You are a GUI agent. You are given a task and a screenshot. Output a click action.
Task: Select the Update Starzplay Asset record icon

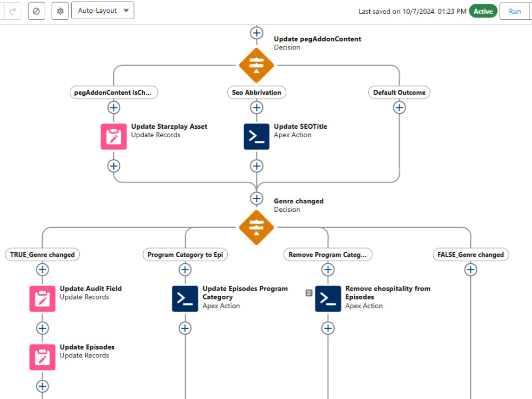point(114,136)
